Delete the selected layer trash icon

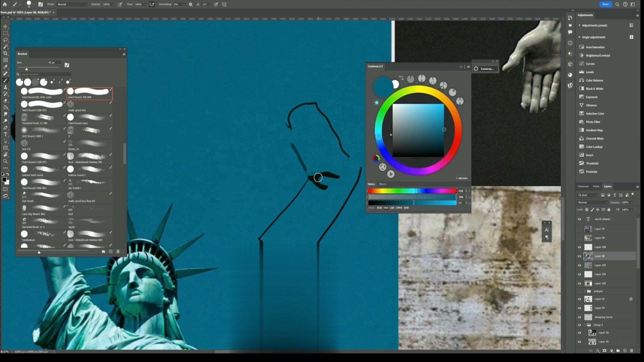[x=632, y=351]
